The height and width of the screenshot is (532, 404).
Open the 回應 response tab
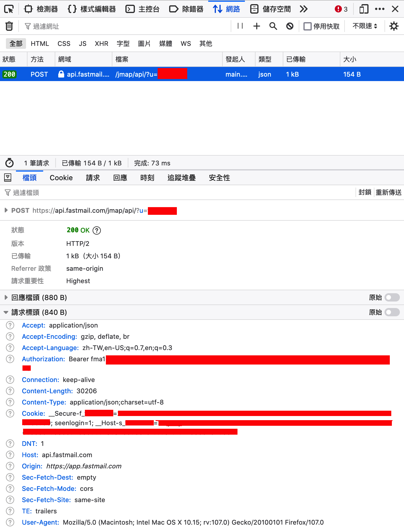(x=120, y=178)
